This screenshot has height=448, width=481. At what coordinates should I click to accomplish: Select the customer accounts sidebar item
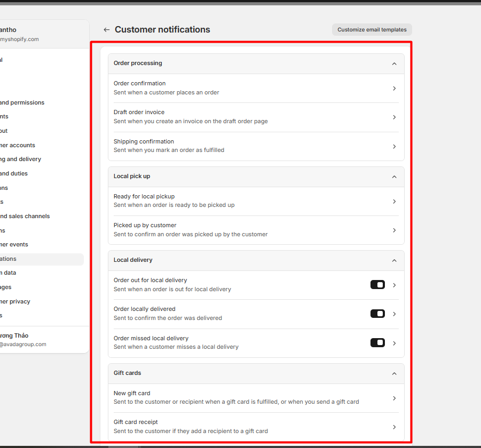coord(18,145)
